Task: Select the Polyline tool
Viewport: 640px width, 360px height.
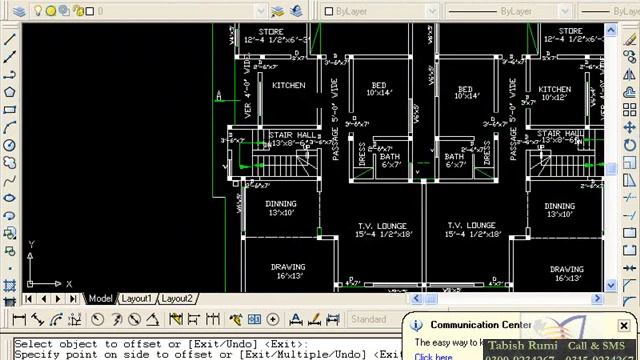Action: point(9,75)
